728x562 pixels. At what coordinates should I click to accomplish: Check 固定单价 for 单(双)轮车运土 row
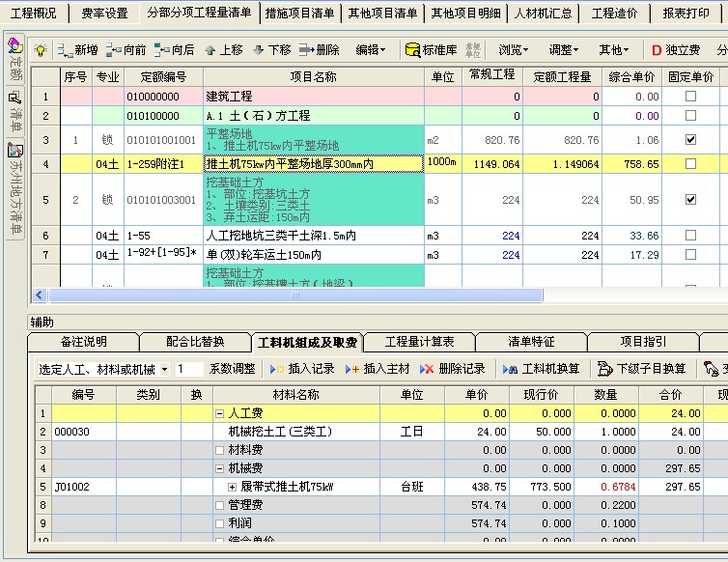pyautogui.click(x=690, y=255)
